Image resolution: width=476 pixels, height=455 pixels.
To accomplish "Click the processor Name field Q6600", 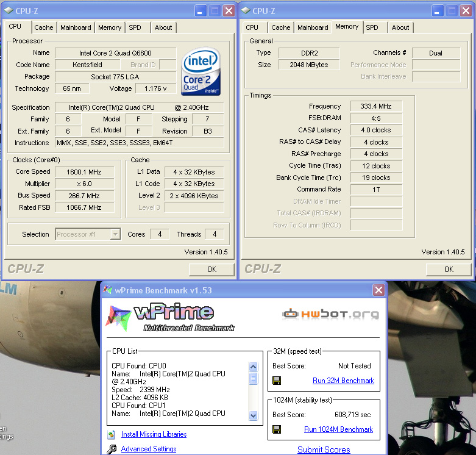I will click(115, 53).
